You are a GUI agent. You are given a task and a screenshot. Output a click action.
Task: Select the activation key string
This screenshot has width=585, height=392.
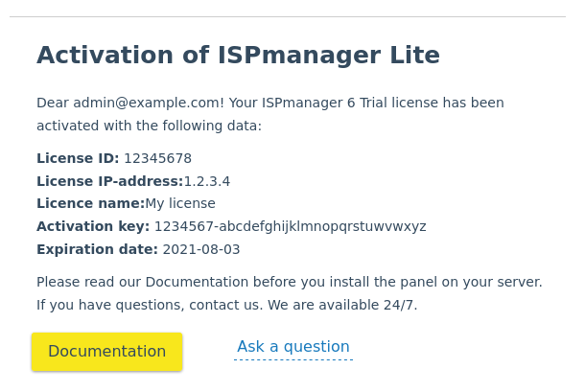point(291,226)
